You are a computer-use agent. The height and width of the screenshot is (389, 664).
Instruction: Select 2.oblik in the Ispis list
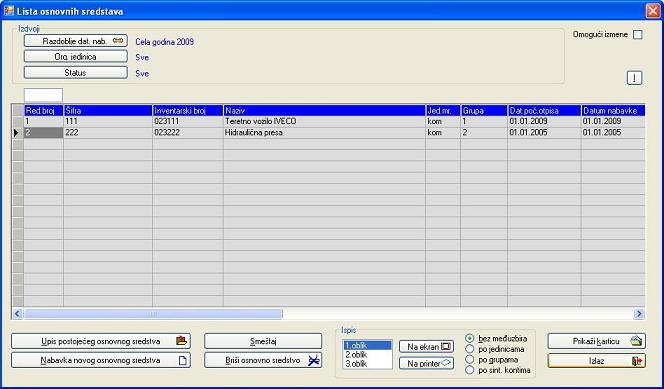368,355
